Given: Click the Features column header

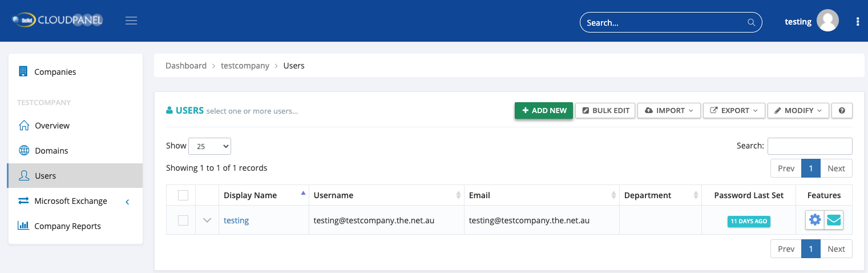Looking at the screenshot, I should [824, 195].
